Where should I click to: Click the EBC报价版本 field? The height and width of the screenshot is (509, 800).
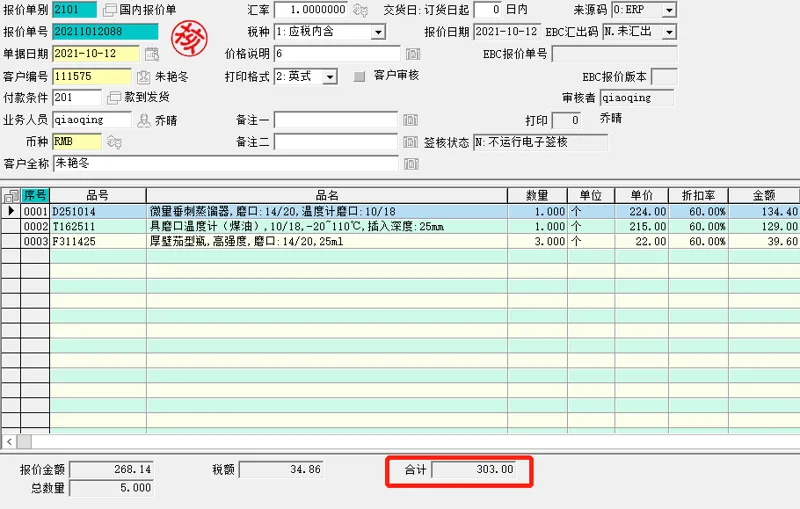coord(664,77)
